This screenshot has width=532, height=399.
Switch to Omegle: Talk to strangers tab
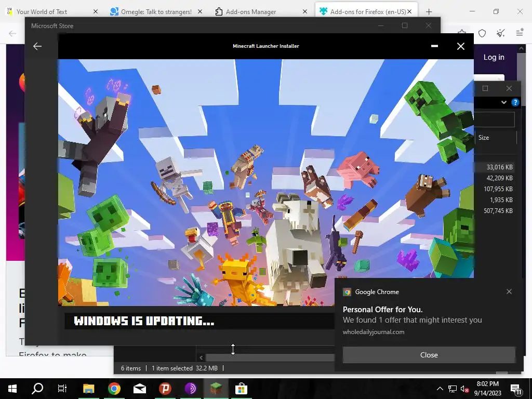pos(156,11)
